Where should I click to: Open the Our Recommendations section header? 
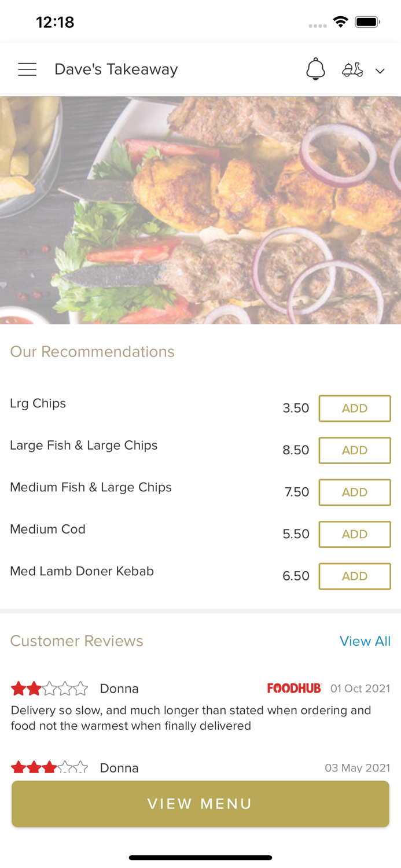click(92, 352)
